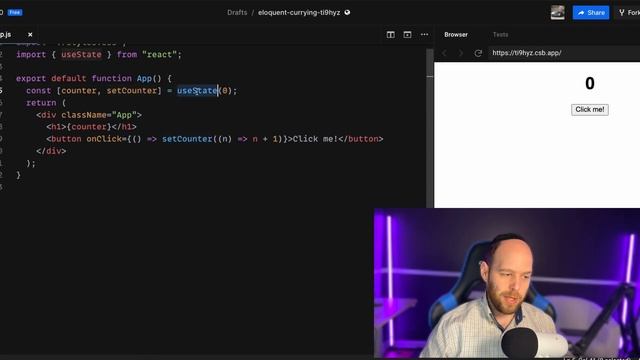
Task: Switch to the Browser tab
Action: [456, 35]
